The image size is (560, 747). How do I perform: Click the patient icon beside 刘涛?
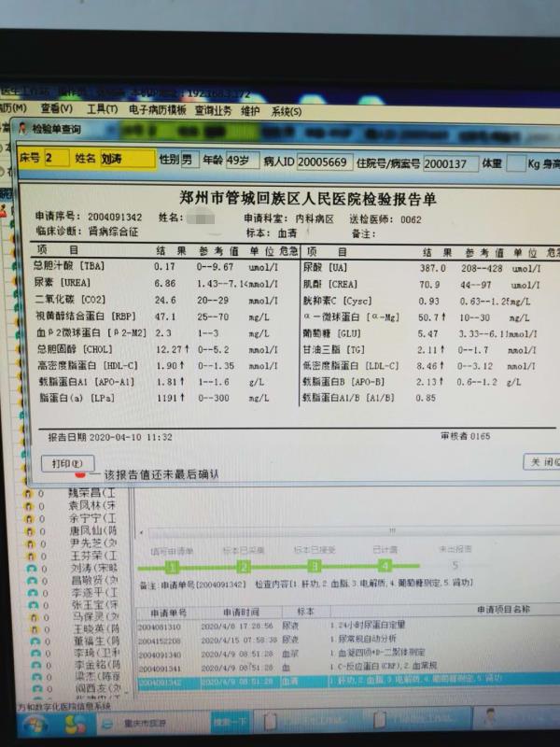[x=31, y=567]
